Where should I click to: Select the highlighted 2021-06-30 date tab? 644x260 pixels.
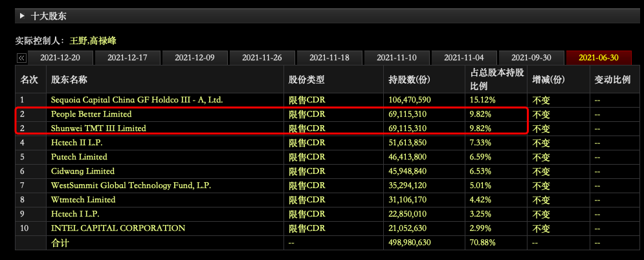[x=599, y=58]
